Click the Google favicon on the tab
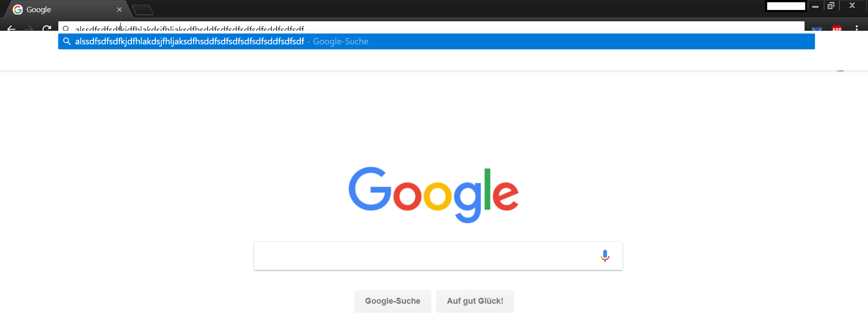This screenshot has height=325, width=868. coord(18,10)
